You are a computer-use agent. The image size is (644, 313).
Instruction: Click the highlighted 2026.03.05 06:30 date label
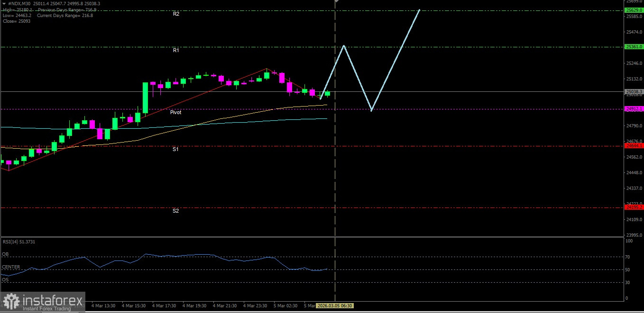[334, 306]
